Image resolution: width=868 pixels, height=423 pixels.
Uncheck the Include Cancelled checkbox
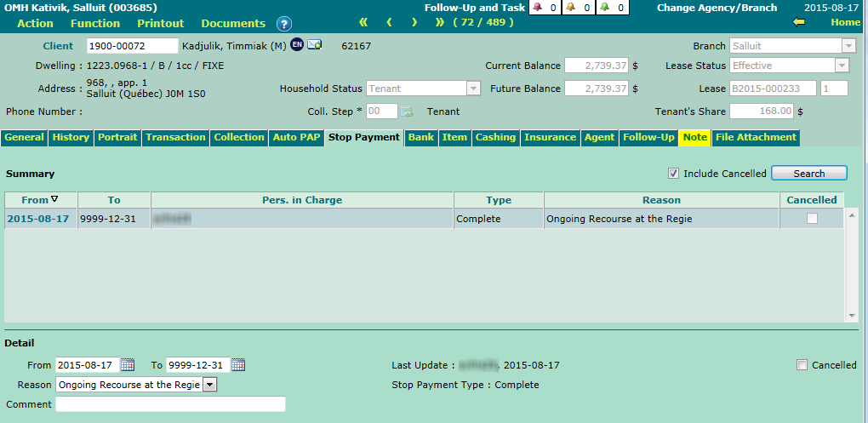[x=674, y=174]
